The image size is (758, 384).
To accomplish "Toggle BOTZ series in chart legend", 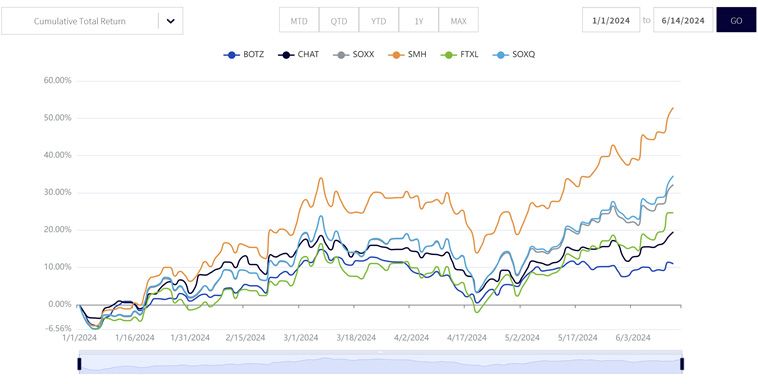I will [244, 55].
